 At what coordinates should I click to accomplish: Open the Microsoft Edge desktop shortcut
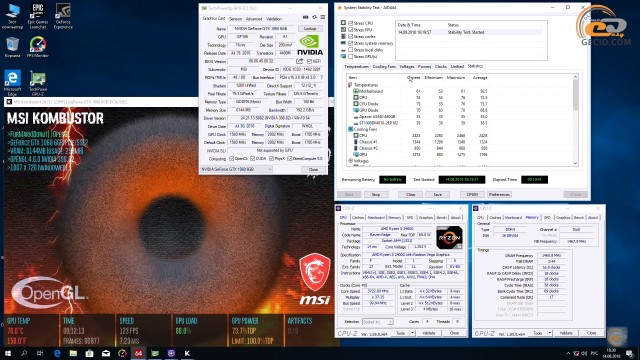pos(12,82)
